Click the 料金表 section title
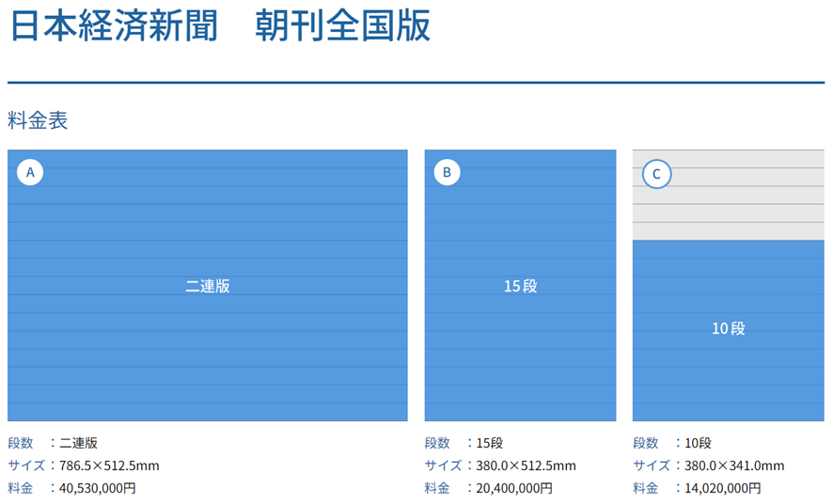Viewport: 833px width, 504px height. point(38,120)
